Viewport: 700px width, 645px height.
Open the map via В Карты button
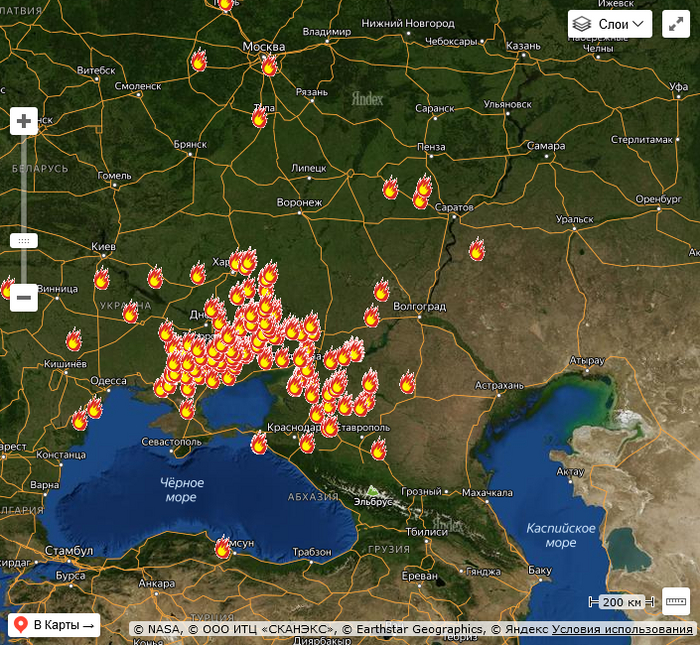(x=54, y=625)
